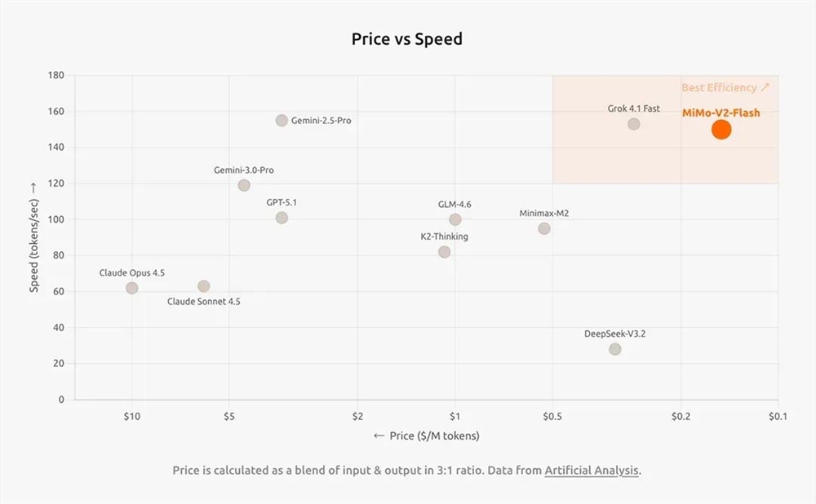Image resolution: width=816 pixels, height=504 pixels.
Task: Select the Minimax-M2 data point
Action: tap(544, 228)
